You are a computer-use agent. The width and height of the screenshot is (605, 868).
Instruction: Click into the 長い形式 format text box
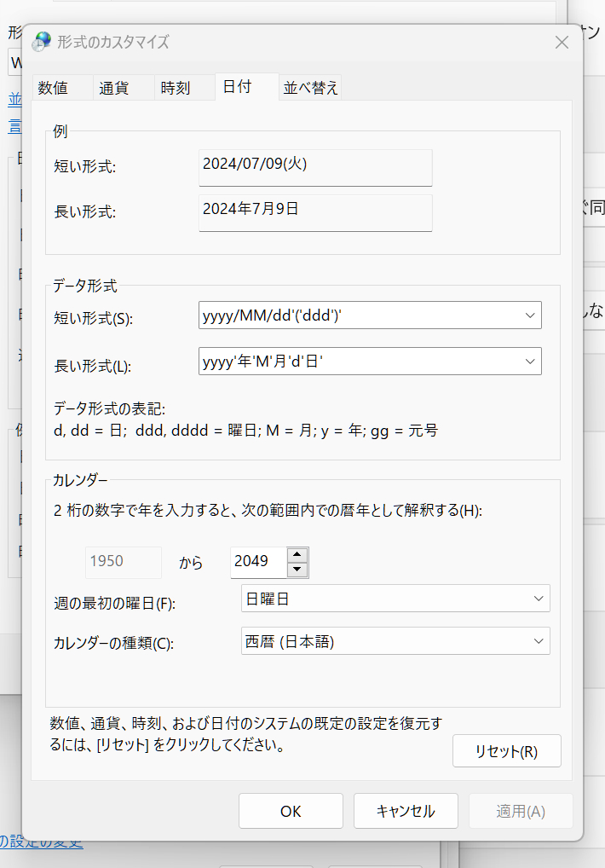tap(356, 362)
